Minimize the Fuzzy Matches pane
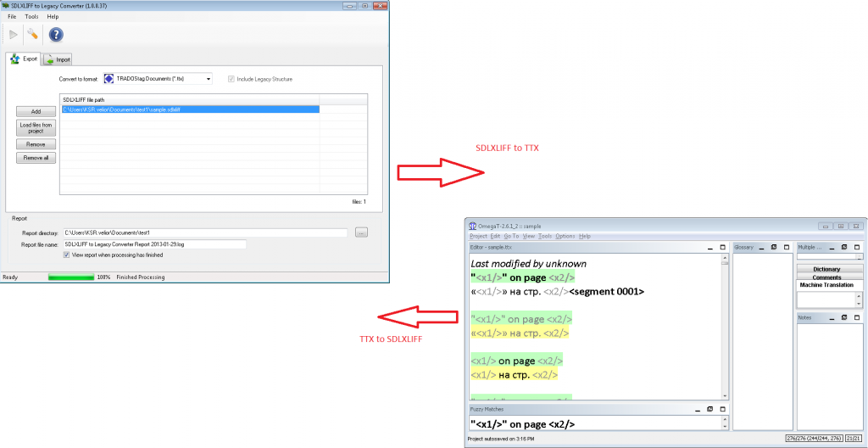The width and height of the screenshot is (868, 448). point(698,409)
